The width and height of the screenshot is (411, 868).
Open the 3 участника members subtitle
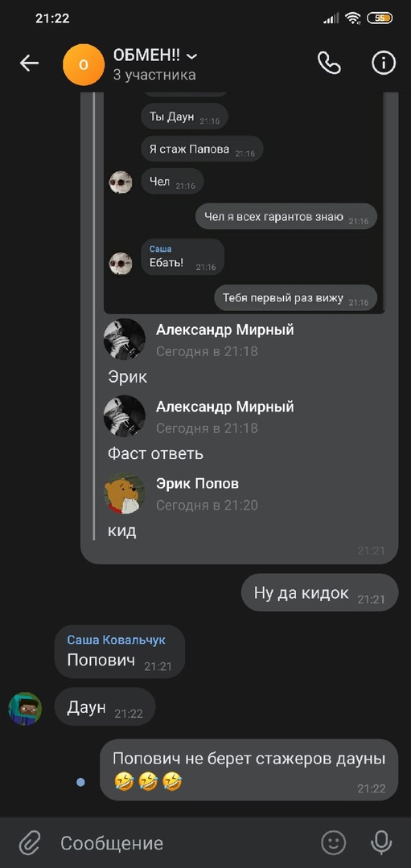click(154, 75)
